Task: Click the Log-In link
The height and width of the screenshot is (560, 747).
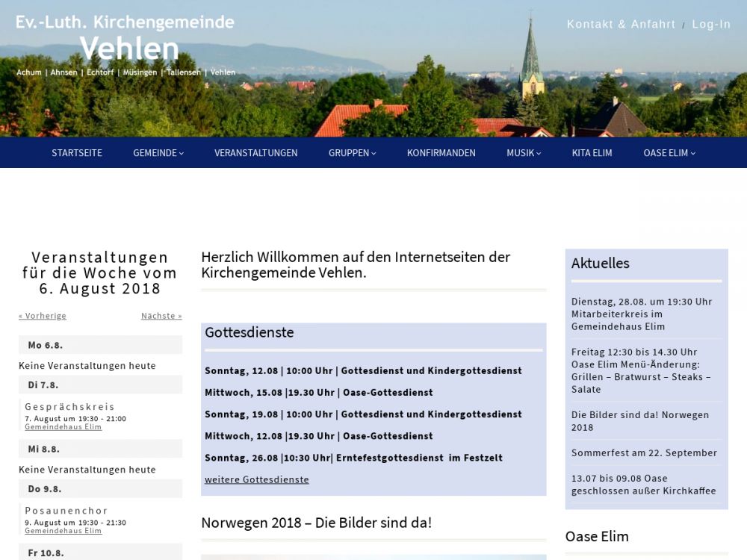Action: [x=711, y=25]
